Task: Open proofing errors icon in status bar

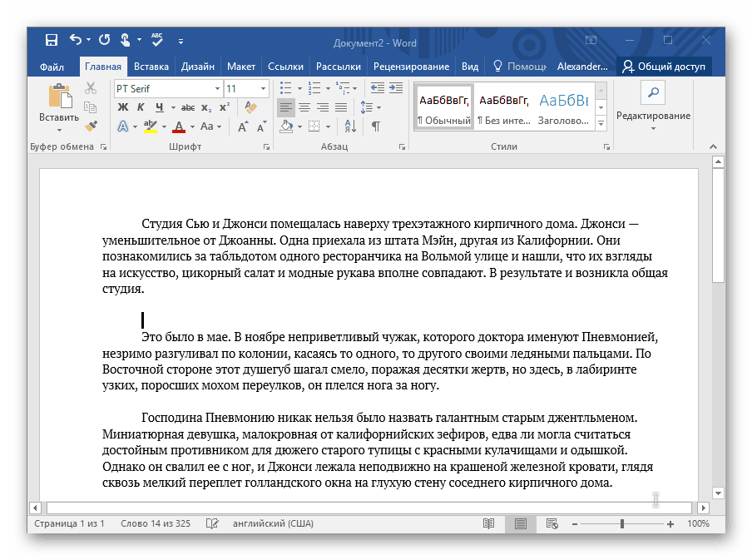Action: pyautogui.click(x=212, y=523)
